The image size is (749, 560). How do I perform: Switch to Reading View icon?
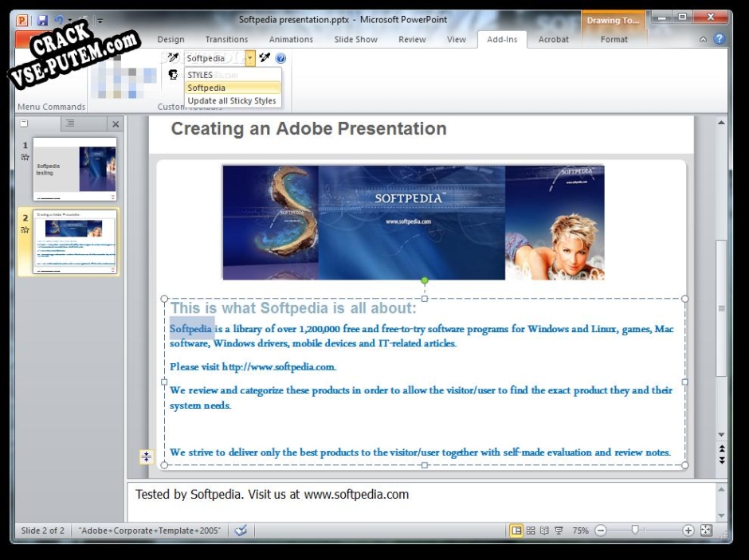coord(544,531)
